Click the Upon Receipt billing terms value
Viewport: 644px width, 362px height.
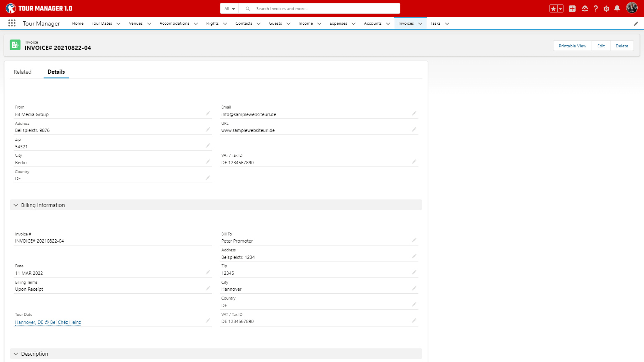[x=29, y=289]
